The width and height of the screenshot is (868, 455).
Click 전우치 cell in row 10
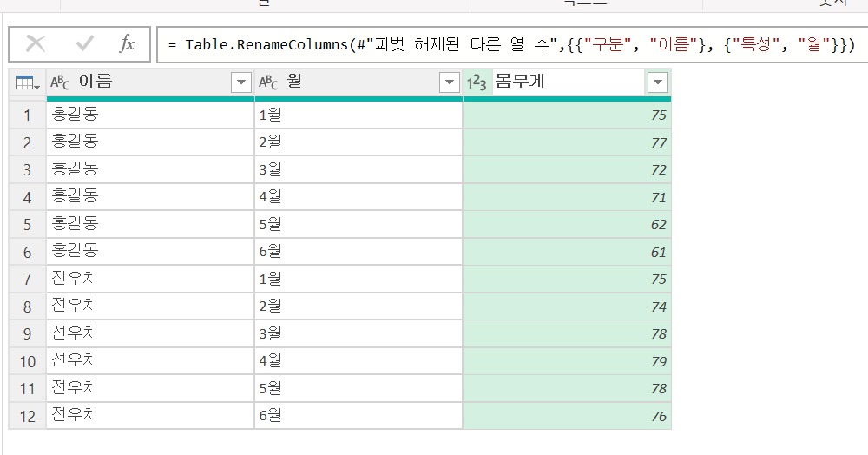(x=150, y=361)
